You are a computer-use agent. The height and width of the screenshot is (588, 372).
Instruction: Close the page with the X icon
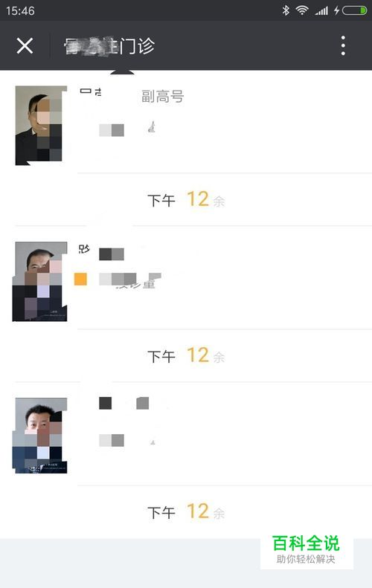pyautogui.click(x=25, y=46)
